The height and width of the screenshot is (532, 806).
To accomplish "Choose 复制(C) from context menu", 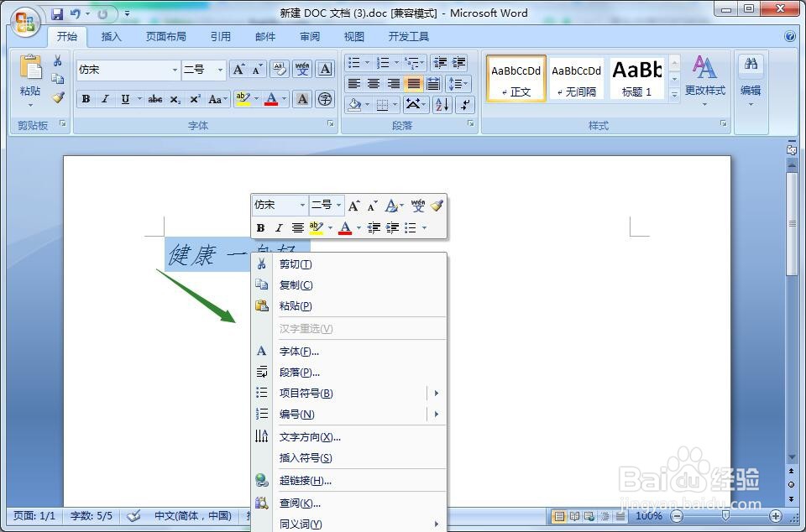I will coord(349,285).
